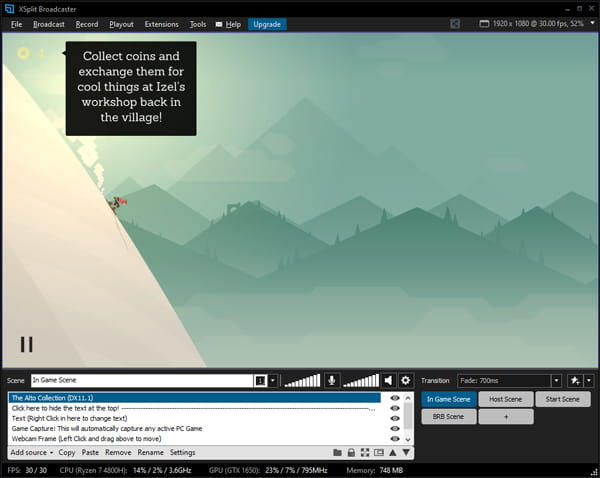600x478 pixels.
Task: Hide the Game Capture source
Action: coord(395,429)
